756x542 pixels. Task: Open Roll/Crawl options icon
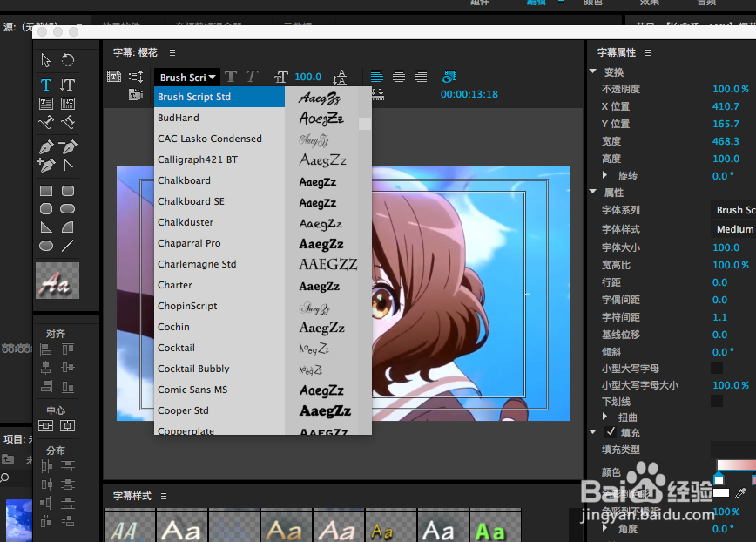tap(136, 77)
